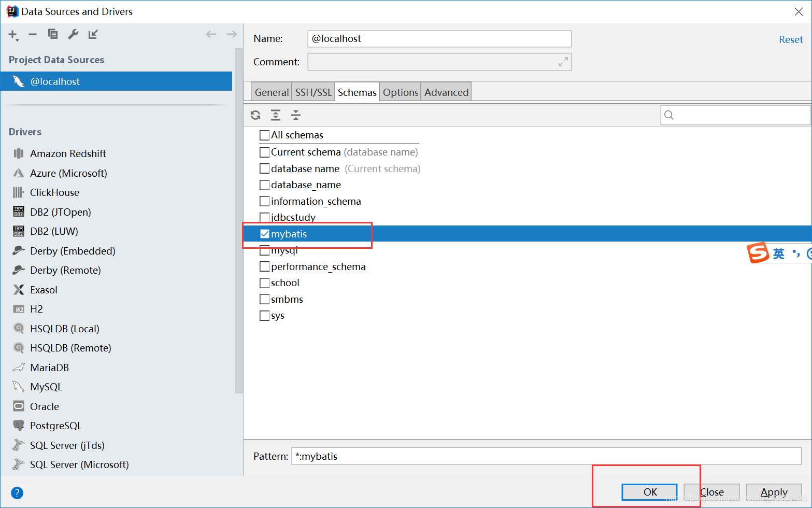Select the H2 driver
This screenshot has width=812, height=508.
tap(36, 309)
